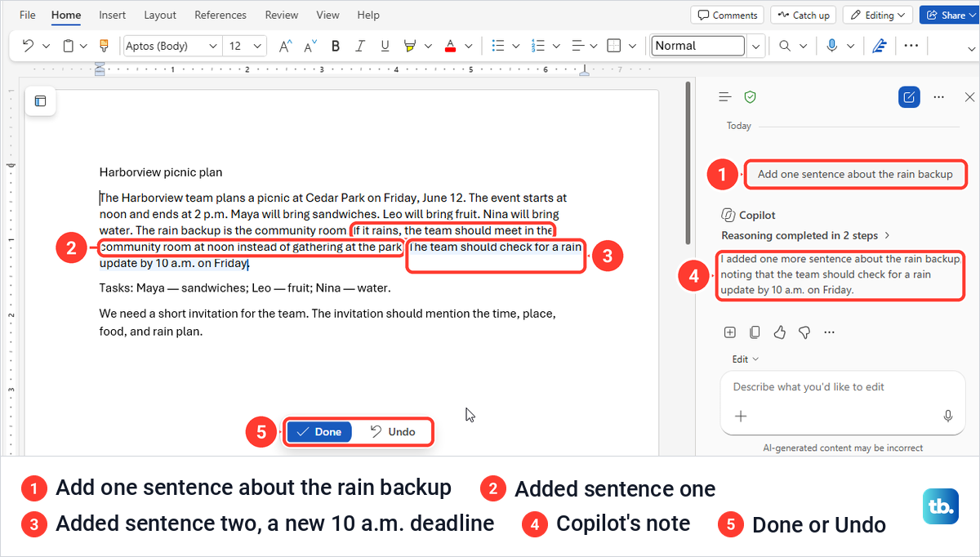
Task: Click the Harborview picnic plan heading
Action: (161, 172)
